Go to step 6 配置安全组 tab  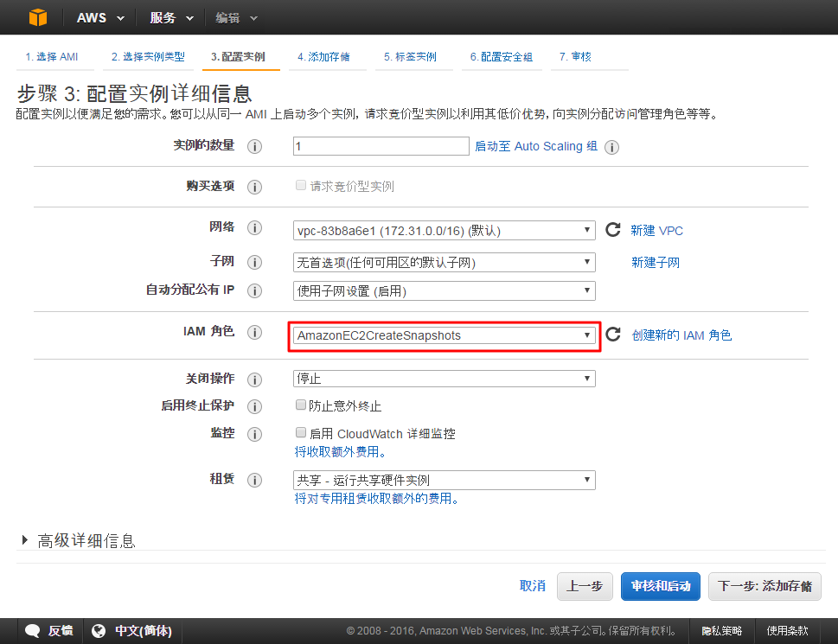click(502, 56)
